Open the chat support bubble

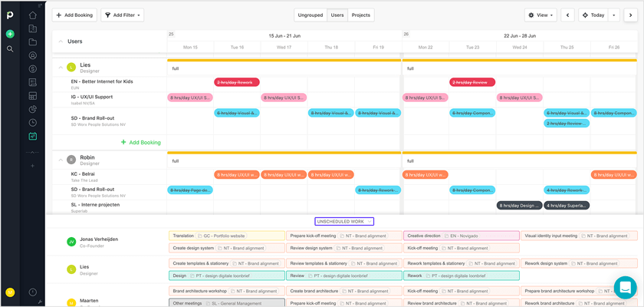pos(625,287)
